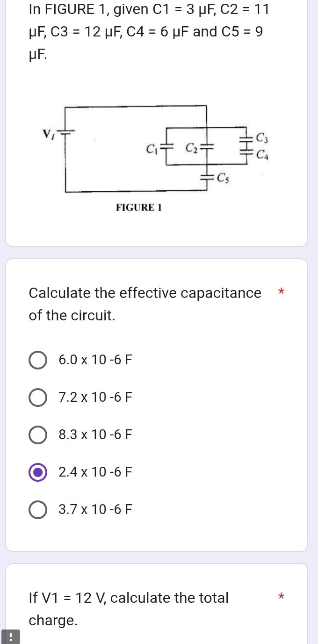Pick the 8.3 x 10 -6 F radio button
The image size is (318, 644).
pos(38,435)
